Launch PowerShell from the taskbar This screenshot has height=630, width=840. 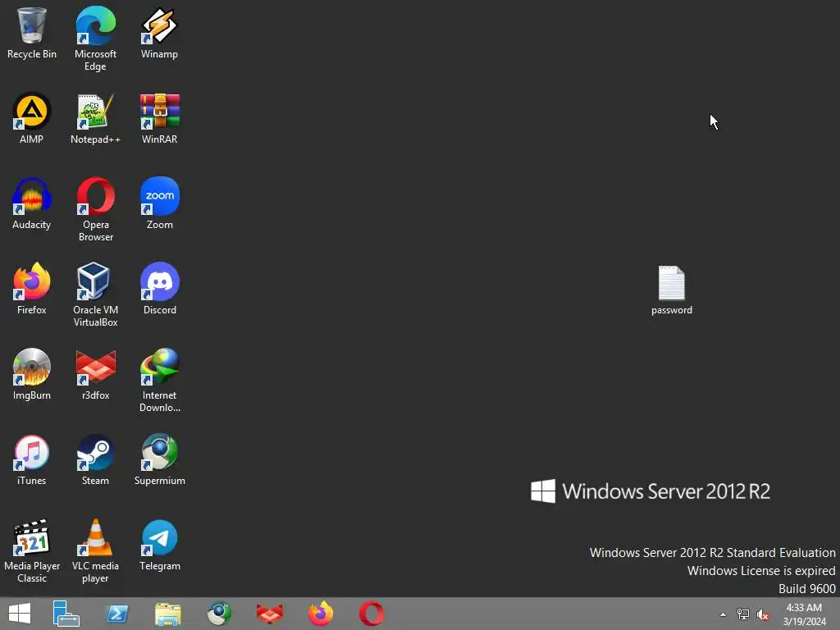[117, 614]
